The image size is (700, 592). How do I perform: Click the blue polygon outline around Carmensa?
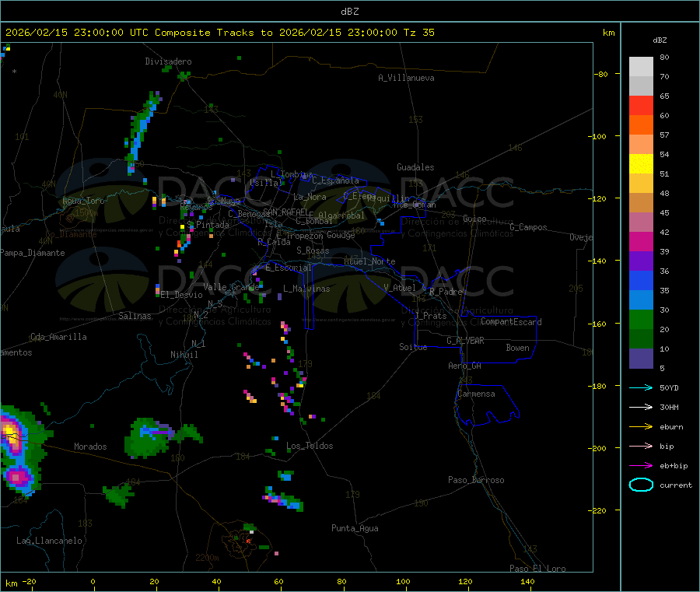pos(487,404)
